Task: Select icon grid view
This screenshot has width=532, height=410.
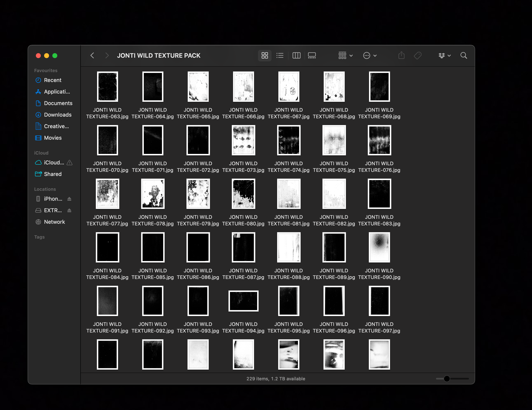Action: 265,56
